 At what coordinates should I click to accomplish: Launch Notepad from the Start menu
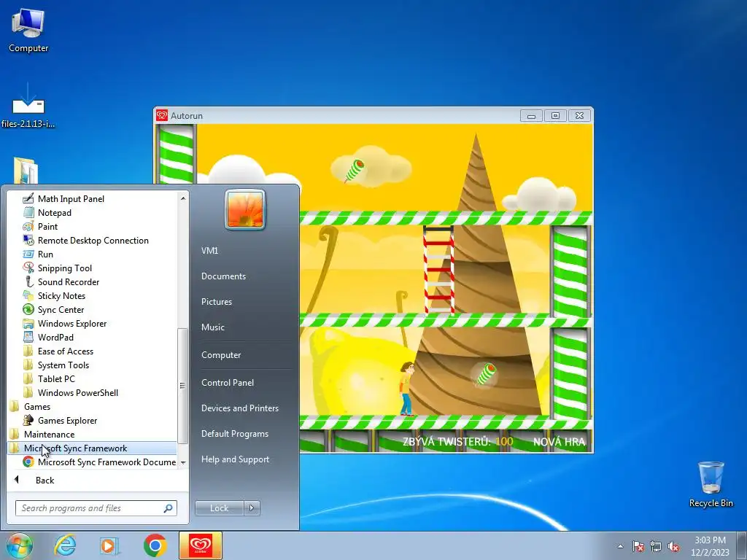point(54,212)
